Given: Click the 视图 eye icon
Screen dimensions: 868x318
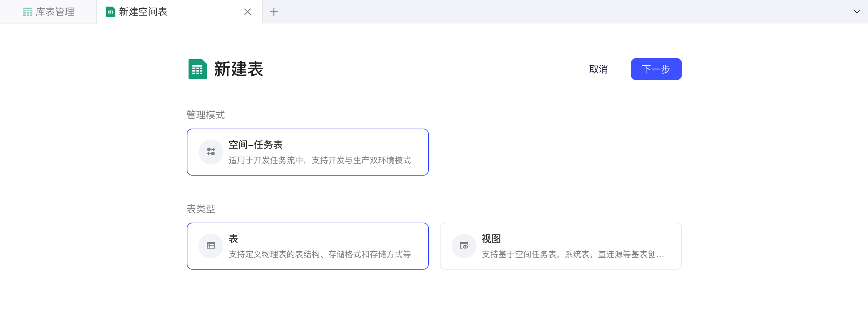Looking at the screenshot, I should [464, 246].
